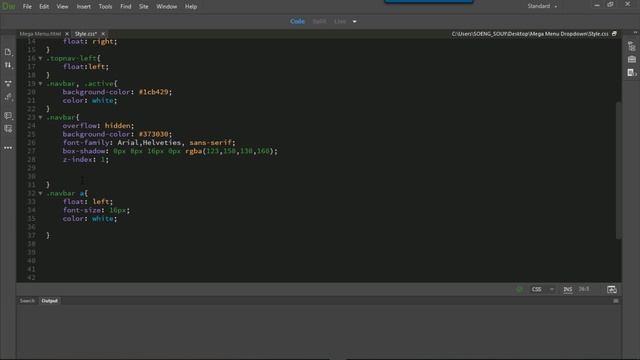Open Output panel options menu icon

[x=616, y=301]
